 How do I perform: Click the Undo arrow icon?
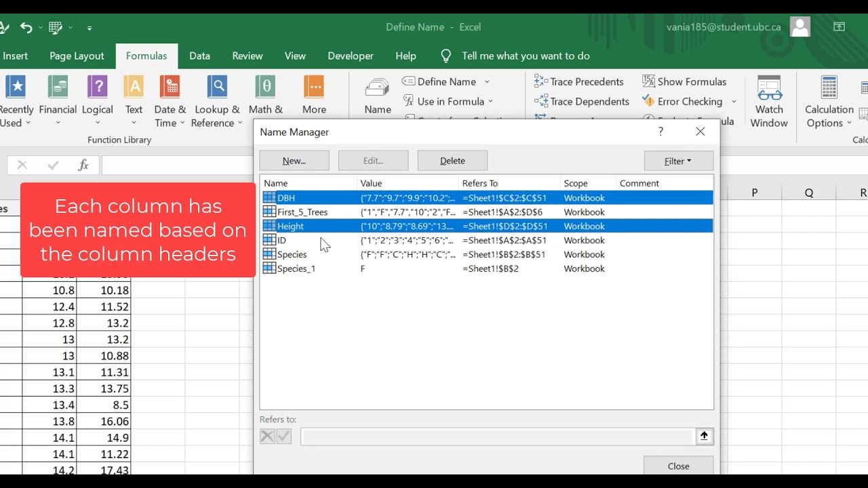(26, 27)
